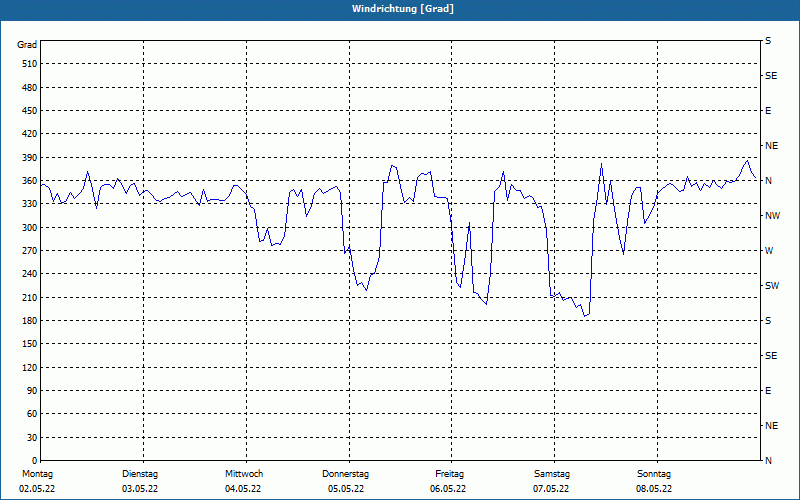Click the date 06.05.22

tap(448, 489)
